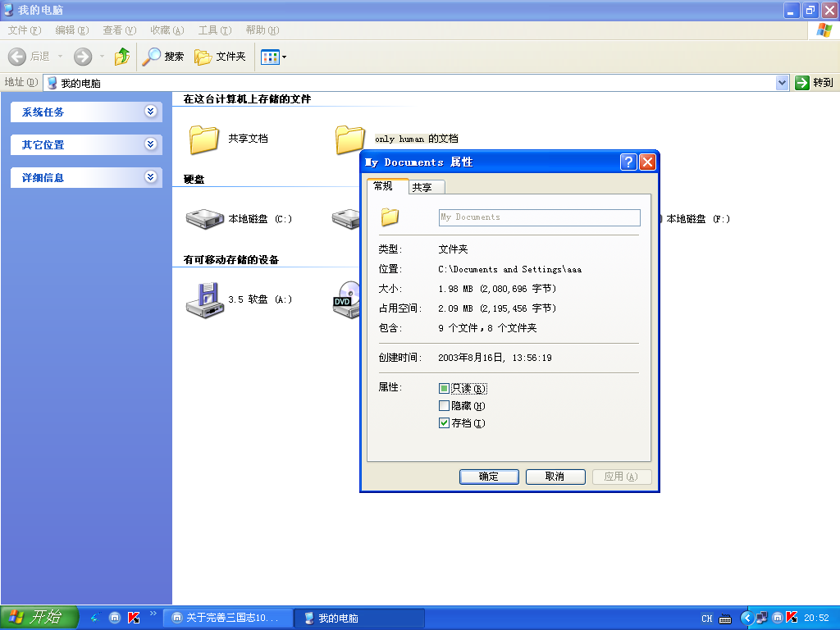The image size is (840, 630).
Task: Select Local Disk (C:) drive icon
Action: point(204,219)
